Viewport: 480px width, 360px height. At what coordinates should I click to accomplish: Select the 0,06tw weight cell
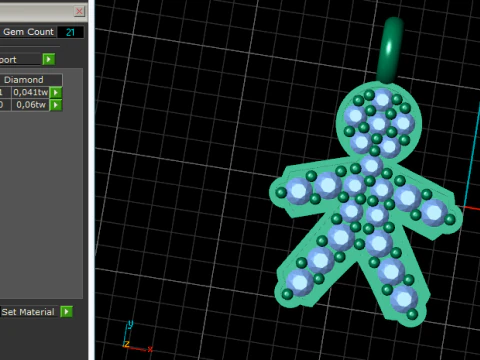tap(30, 105)
